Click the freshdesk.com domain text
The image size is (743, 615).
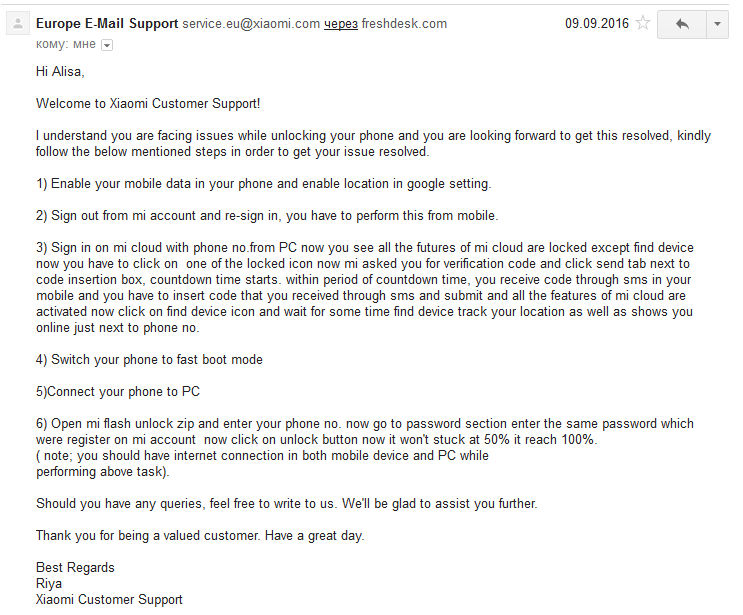click(x=404, y=23)
